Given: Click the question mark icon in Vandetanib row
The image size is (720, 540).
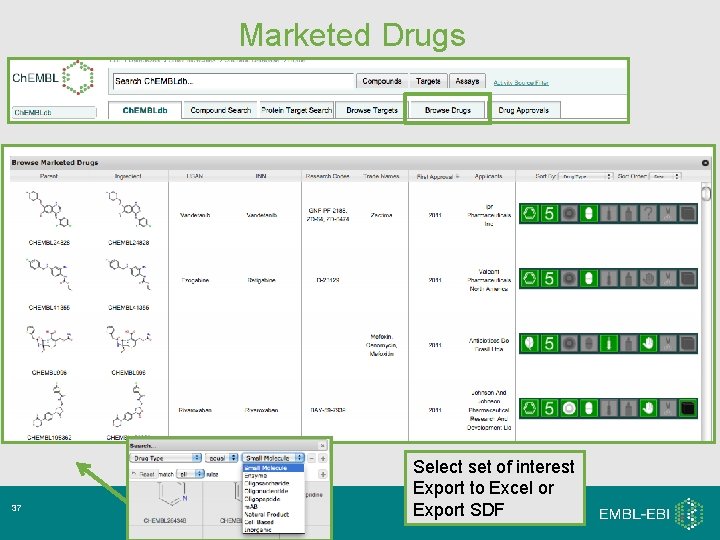Looking at the screenshot, I should (x=648, y=214).
